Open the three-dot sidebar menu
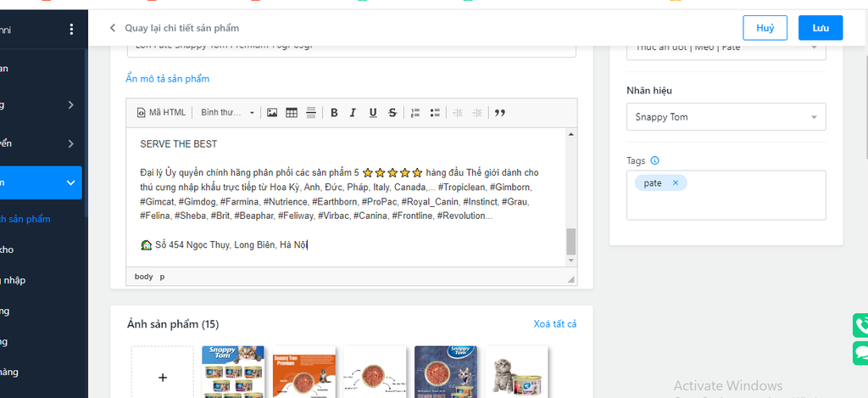The width and height of the screenshot is (868, 398). point(71,30)
